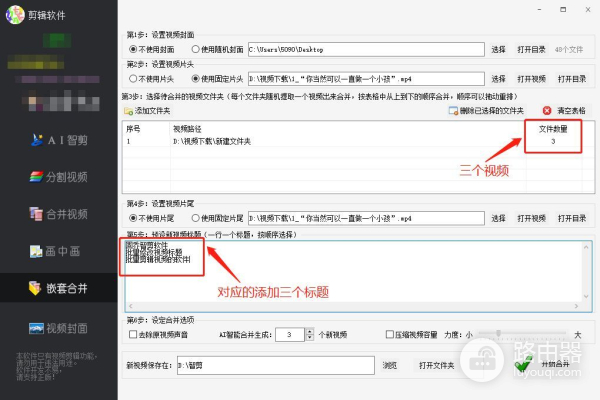Click the title box scroll-up arrow
This screenshot has height=400, width=600.
point(586,247)
